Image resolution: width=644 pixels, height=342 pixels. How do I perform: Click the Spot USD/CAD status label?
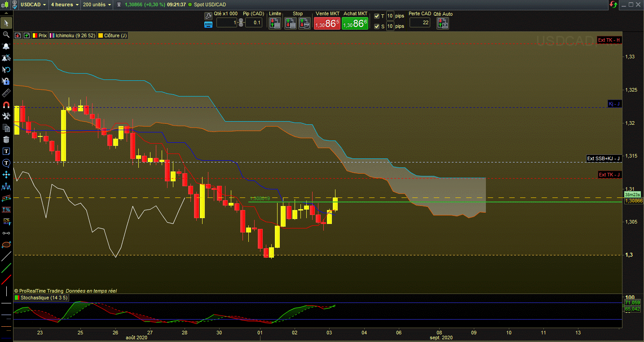(x=209, y=4)
